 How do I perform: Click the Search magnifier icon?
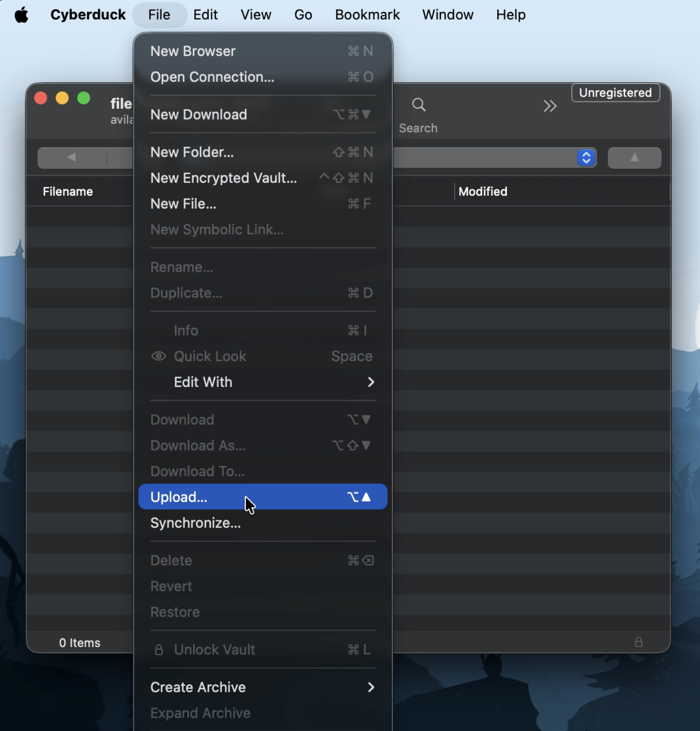[x=419, y=105]
